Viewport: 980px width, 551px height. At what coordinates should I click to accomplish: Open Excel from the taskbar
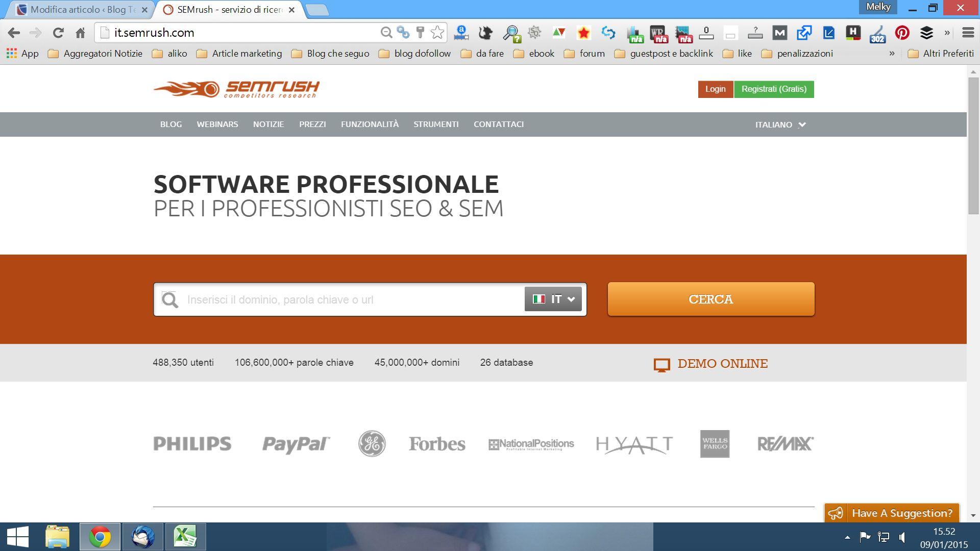[185, 537]
